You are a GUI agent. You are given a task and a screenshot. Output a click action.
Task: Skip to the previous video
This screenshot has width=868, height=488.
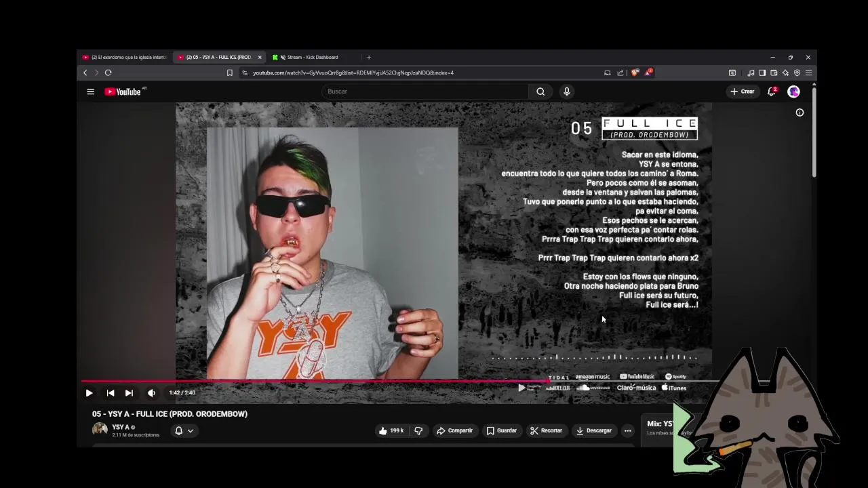111,393
